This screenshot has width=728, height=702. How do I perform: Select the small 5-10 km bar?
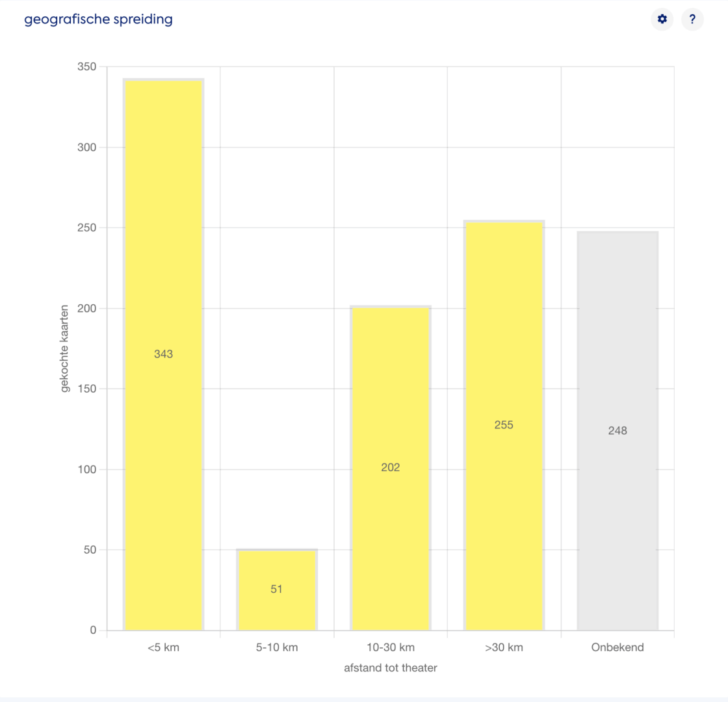click(x=277, y=589)
